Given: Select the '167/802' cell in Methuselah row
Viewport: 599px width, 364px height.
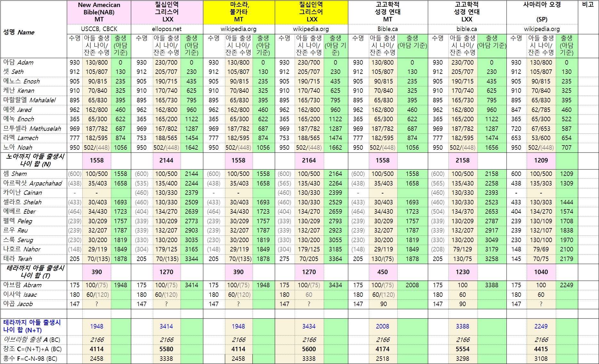Looking at the screenshot, I should point(166,129).
